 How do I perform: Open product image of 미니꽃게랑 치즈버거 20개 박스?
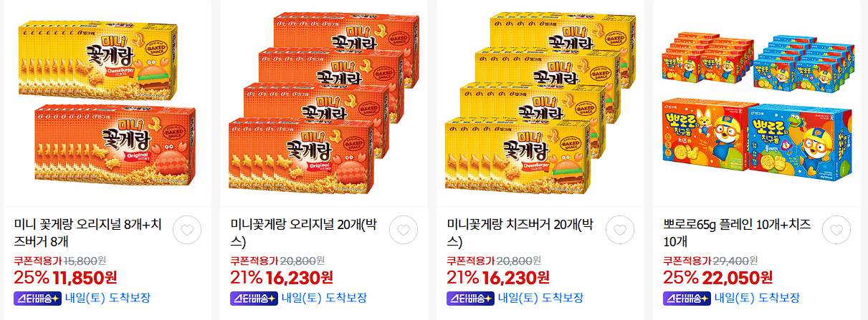(x=540, y=104)
